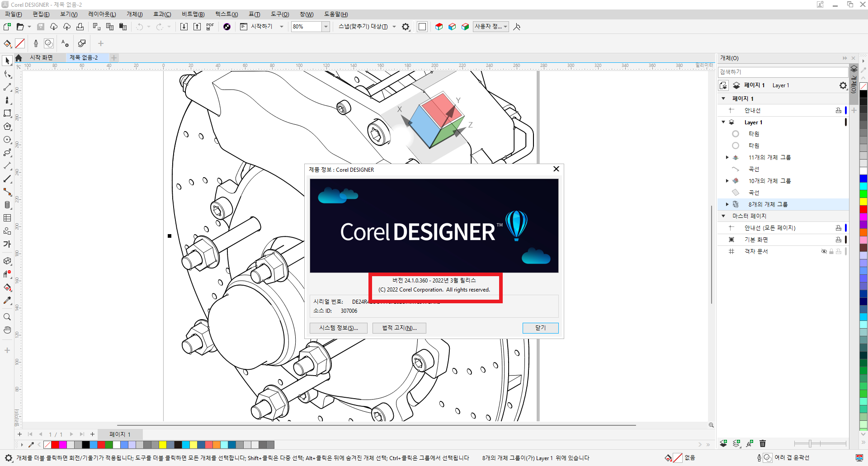Click the Open folder icon
868x466 pixels.
pyautogui.click(x=20, y=27)
